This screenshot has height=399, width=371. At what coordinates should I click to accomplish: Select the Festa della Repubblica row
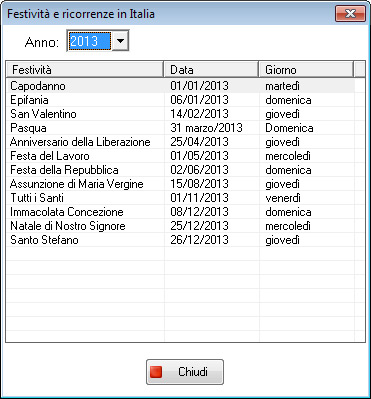(x=180, y=170)
